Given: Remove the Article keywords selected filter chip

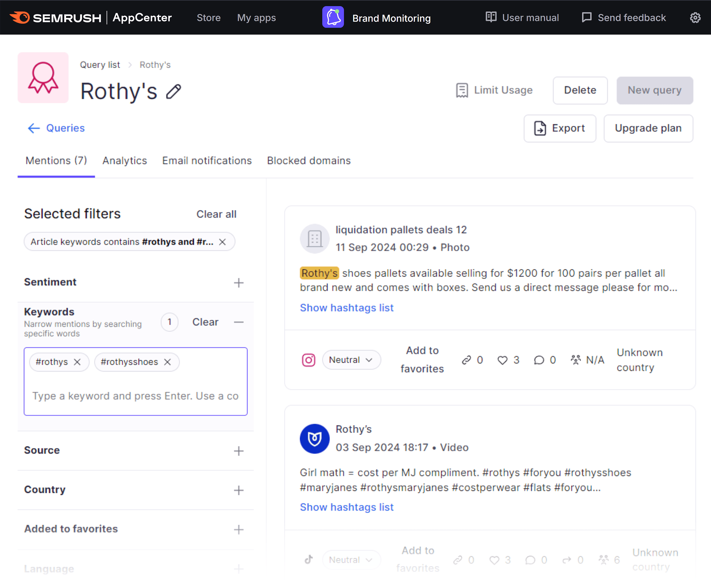Looking at the screenshot, I should (222, 242).
